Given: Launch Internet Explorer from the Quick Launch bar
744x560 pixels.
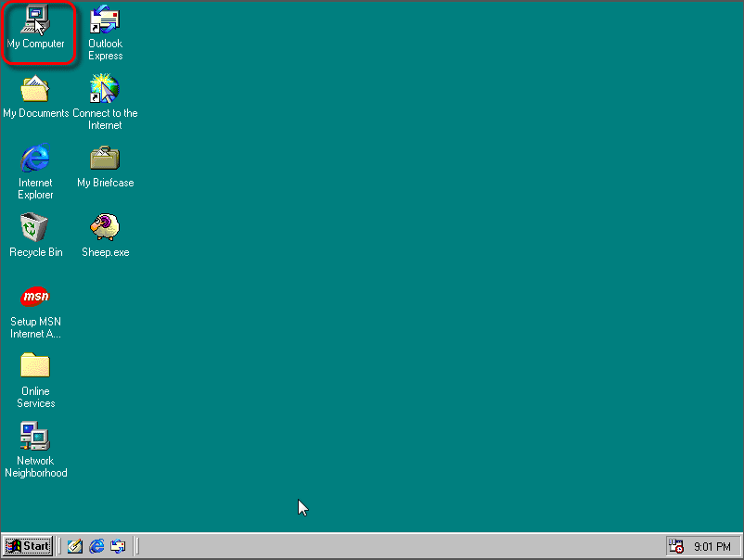Looking at the screenshot, I should pos(96,546).
